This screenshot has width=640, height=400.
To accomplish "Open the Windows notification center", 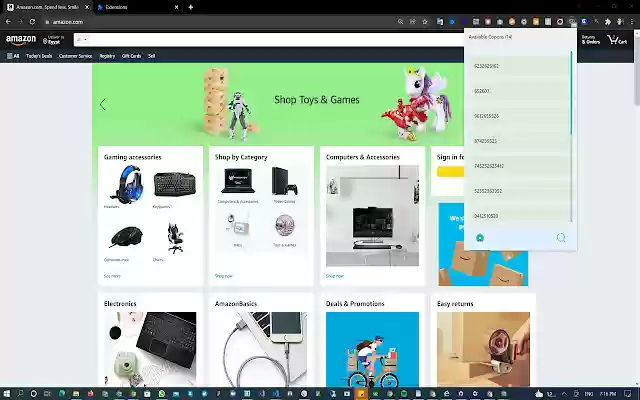I will click(628, 393).
